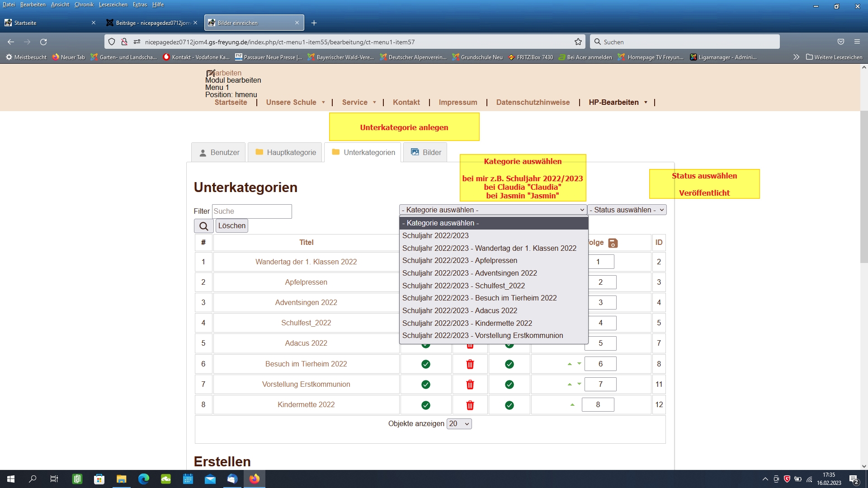Screen dimensions: 868x488
Task: Select Schuljahr 2022/2023 - Apfelpressen option
Action: pos(459,261)
